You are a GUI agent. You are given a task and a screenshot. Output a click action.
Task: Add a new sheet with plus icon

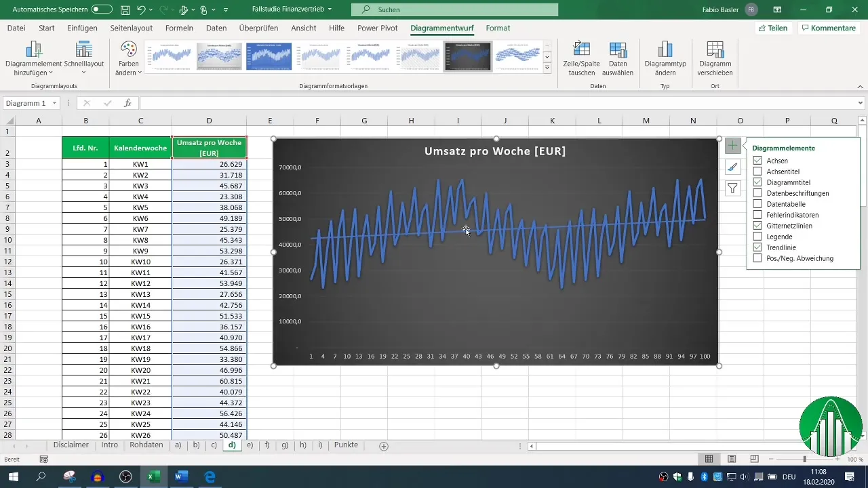[384, 446]
